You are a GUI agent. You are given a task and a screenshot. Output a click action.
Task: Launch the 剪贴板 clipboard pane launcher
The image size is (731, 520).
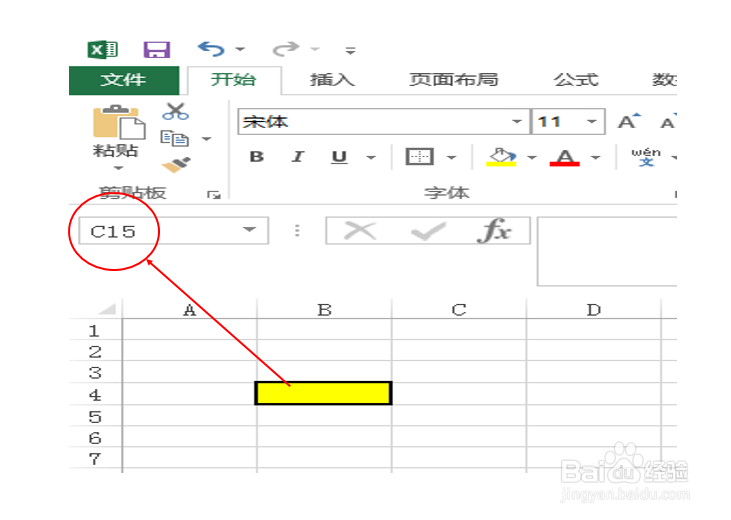214,194
